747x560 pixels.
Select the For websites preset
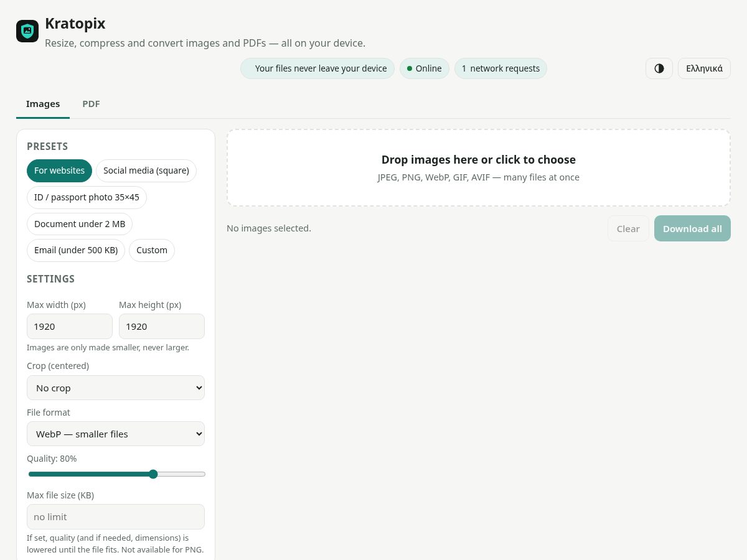[x=59, y=170]
